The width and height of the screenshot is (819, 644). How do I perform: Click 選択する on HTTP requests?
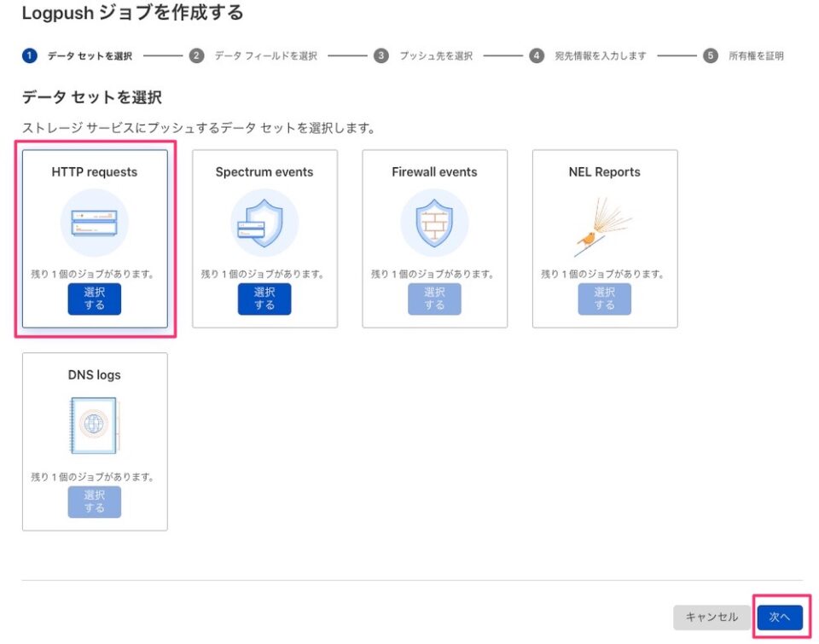94,299
